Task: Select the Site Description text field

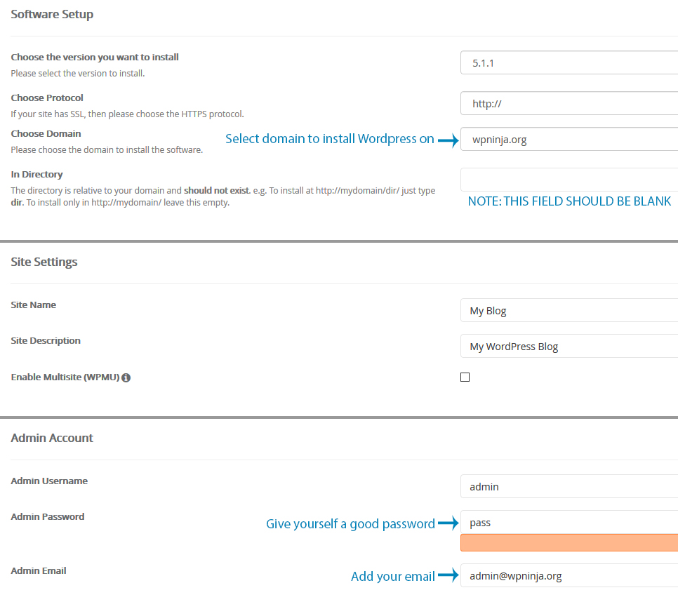Action: click(569, 347)
